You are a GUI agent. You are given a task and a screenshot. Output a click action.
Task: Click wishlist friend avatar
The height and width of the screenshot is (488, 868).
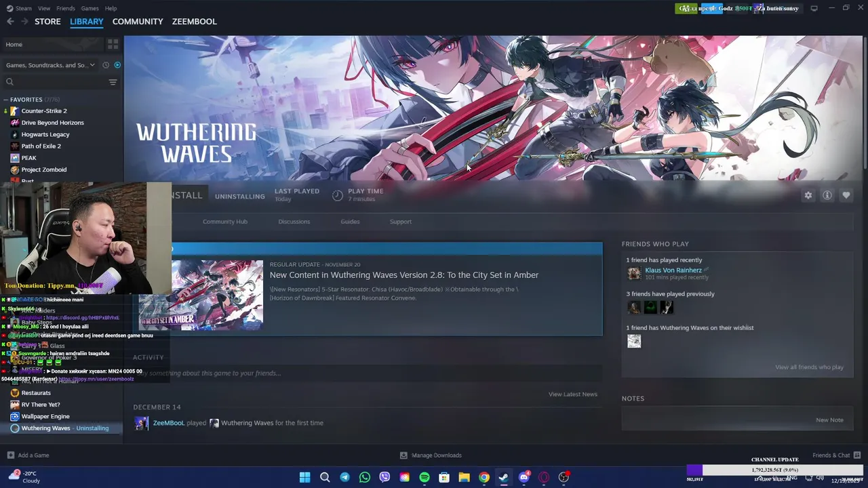(x=634, y=341)
